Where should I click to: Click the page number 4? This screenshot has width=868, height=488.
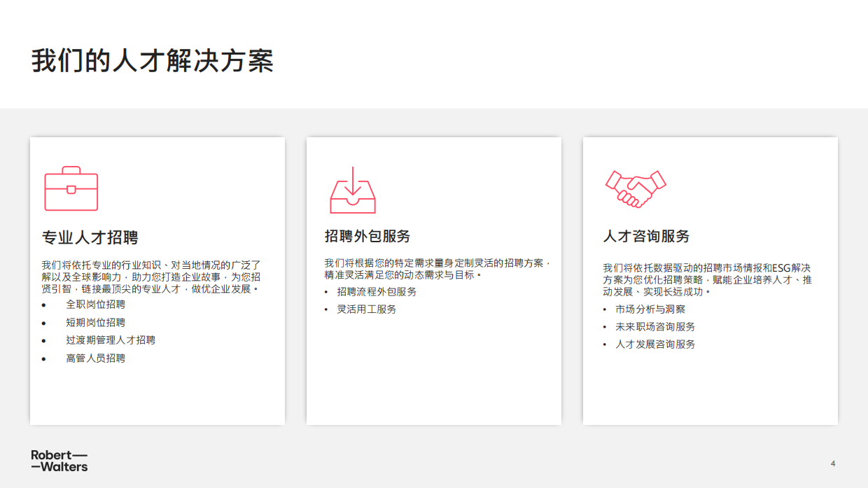pyautogui.click(x=833, y=463)
